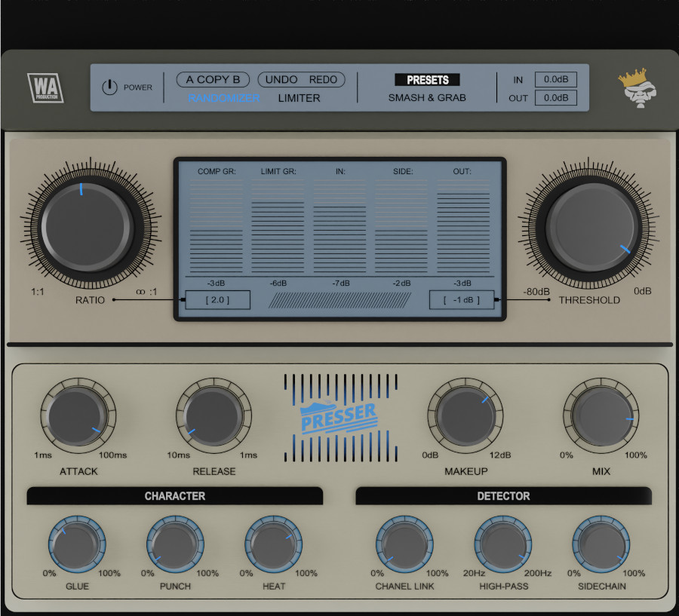
Task: Select the A state button
Action: (x=189, y=80)
